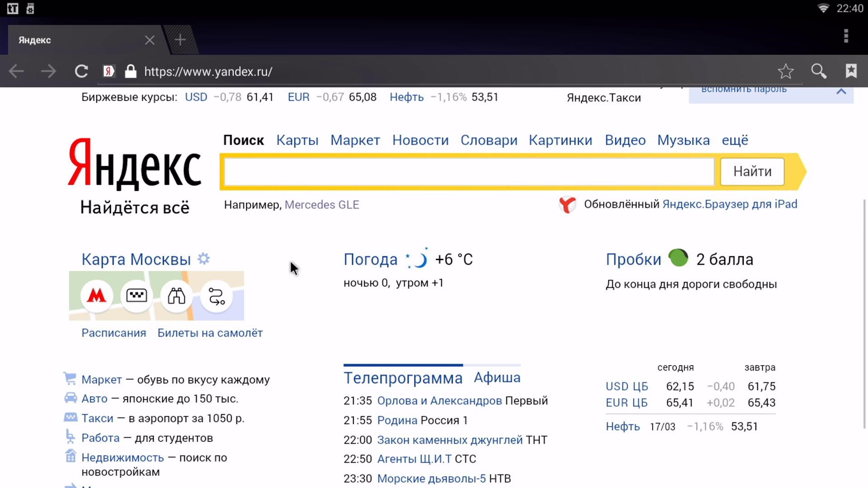Screen dimensions: 868x488
Task: Open the Нефть 17/03 link in rates table
Action: pos(623,427)
